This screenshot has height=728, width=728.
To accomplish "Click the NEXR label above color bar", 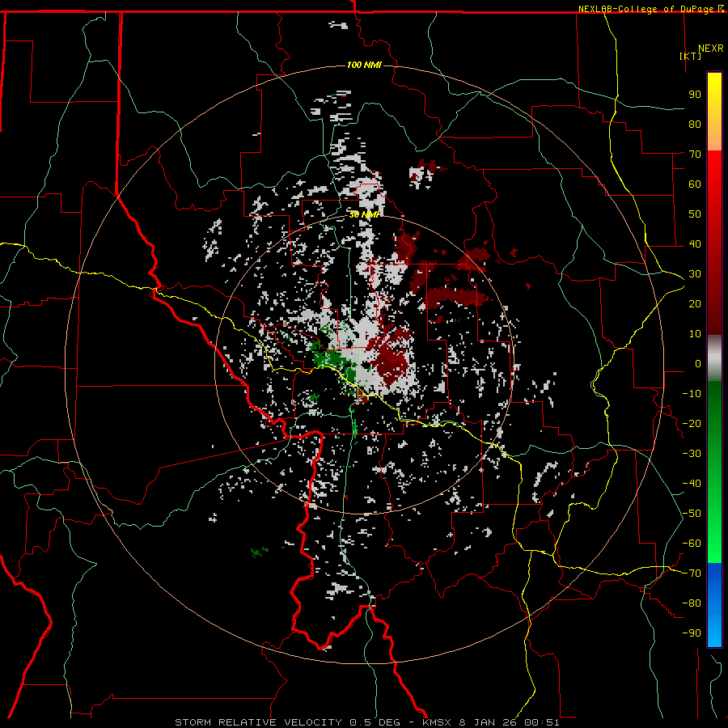I will point(711,49).
